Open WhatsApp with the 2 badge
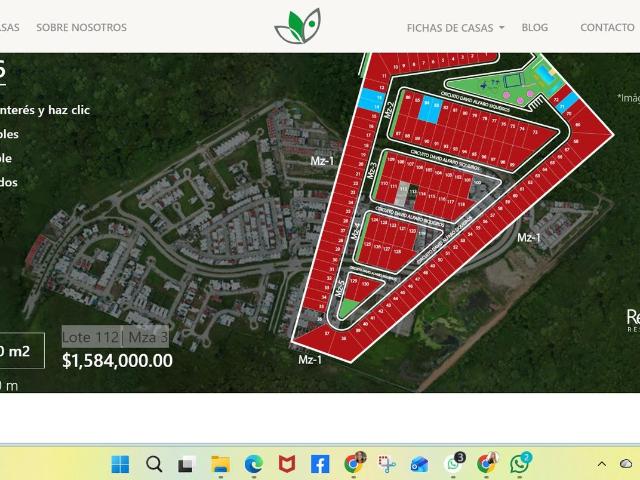 [520, 462]
